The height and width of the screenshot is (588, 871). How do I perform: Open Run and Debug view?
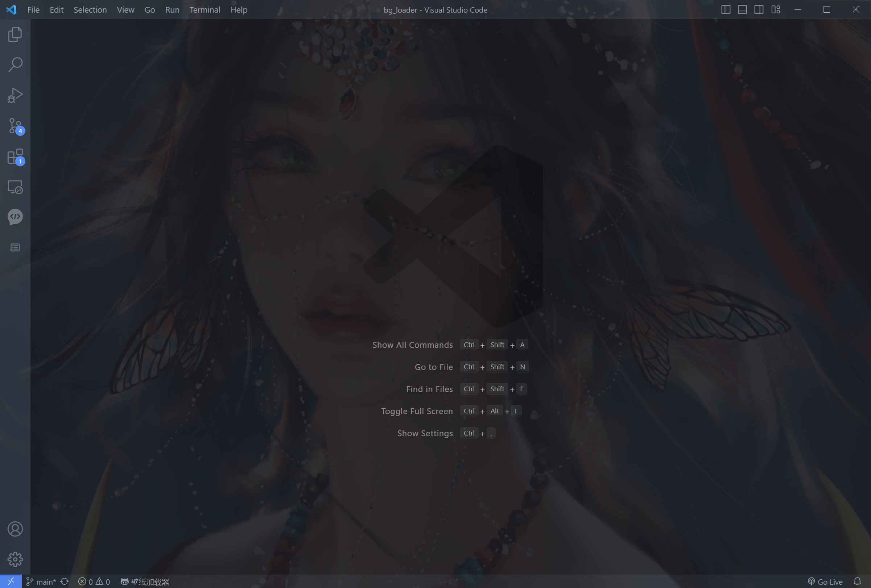click(x=15, y=95)
